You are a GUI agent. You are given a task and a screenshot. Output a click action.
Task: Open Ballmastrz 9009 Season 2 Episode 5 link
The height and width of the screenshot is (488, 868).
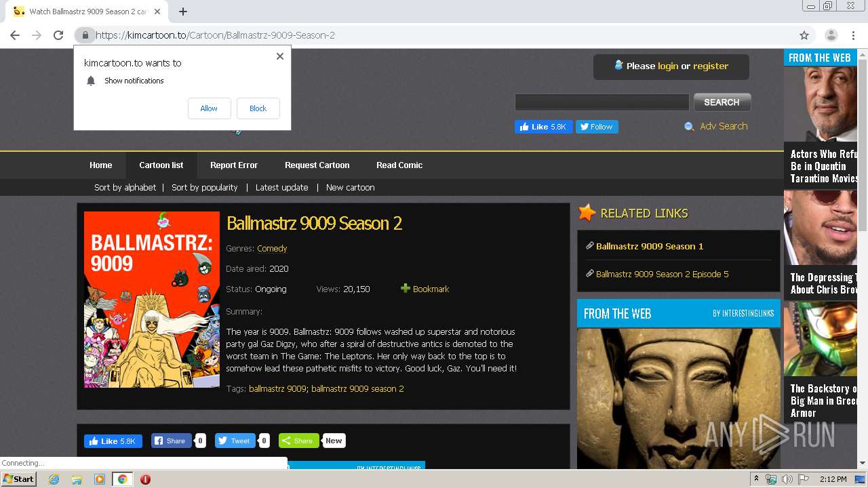[663, 274]
